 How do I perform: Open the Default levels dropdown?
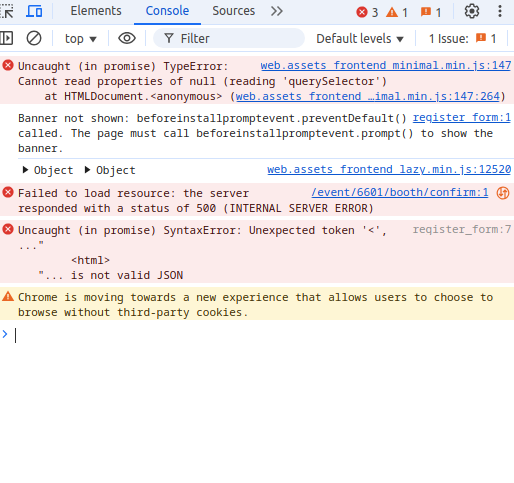[x=360, y=39]
